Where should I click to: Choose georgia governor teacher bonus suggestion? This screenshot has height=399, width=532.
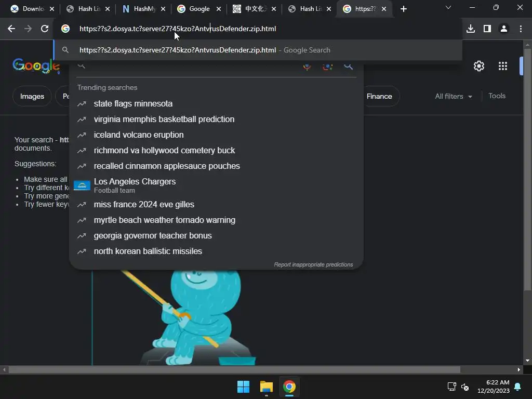216,236
